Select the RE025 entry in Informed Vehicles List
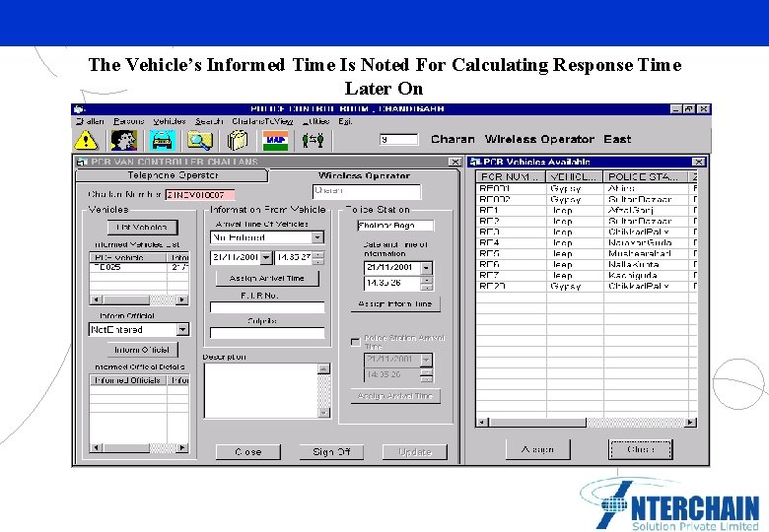This screenshot has width=769, height=532. 139,267
